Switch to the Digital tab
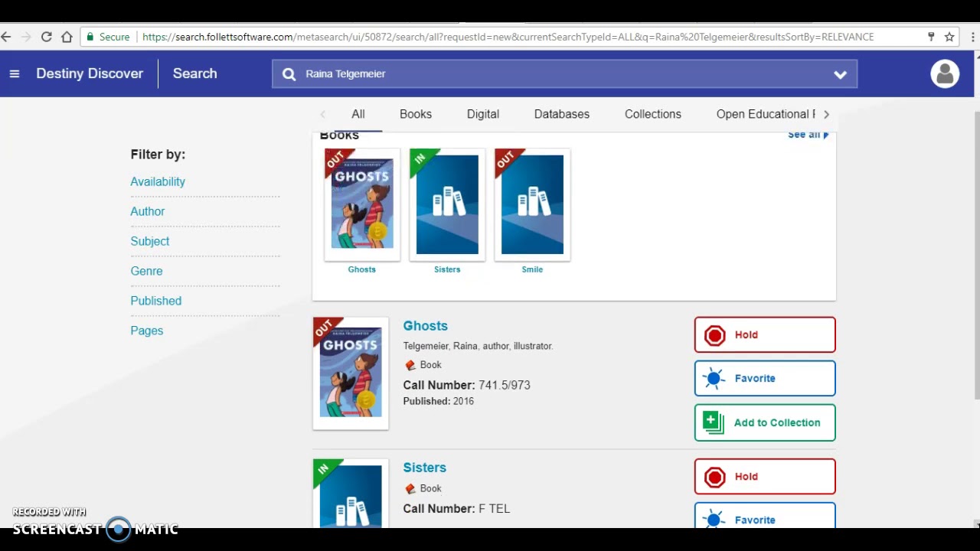The height and width of the screenshot is (551, 980). tap(483, 114)
